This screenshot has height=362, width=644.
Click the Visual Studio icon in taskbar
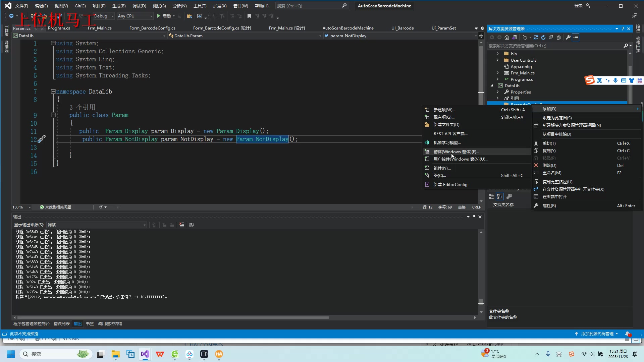coord(145,354)
